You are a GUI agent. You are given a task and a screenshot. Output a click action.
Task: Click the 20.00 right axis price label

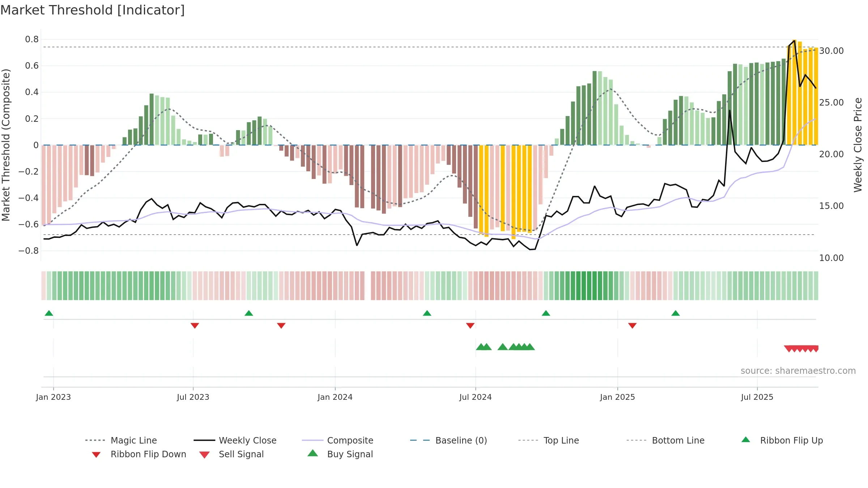[x=831, y=154]
